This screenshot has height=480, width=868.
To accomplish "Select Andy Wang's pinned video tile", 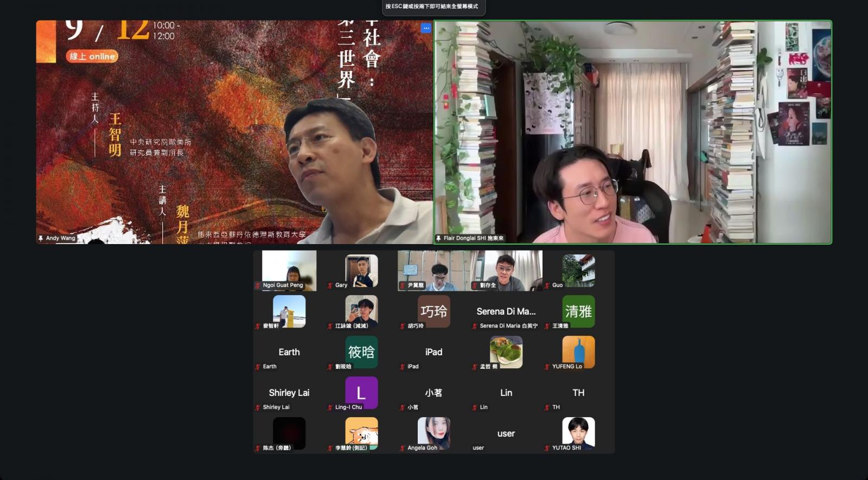I will [234, 132].
